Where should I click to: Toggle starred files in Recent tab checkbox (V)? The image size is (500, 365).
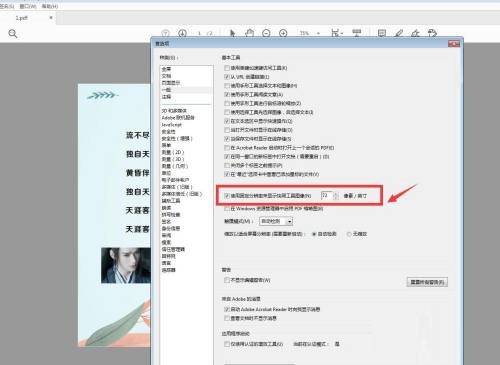(x=227, y=174)
